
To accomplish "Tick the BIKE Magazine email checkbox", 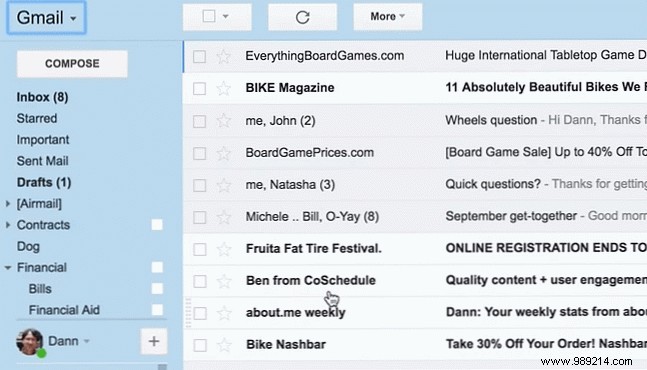I will coord(199,88).
